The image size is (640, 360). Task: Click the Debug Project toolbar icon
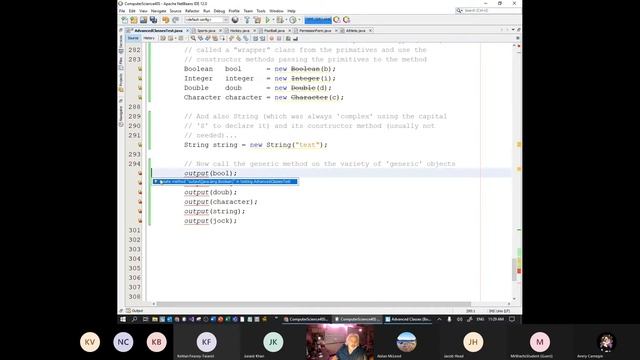[280, 20]
